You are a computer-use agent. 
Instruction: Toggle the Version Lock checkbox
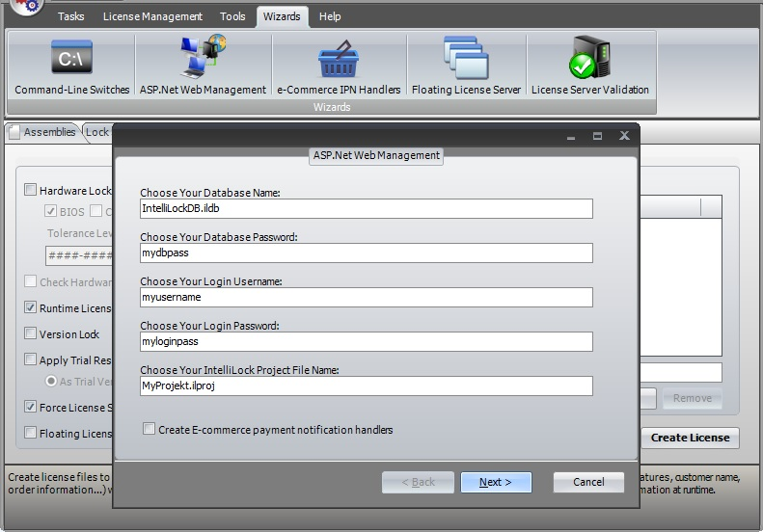pyautogui.click(x=31, y=334)
